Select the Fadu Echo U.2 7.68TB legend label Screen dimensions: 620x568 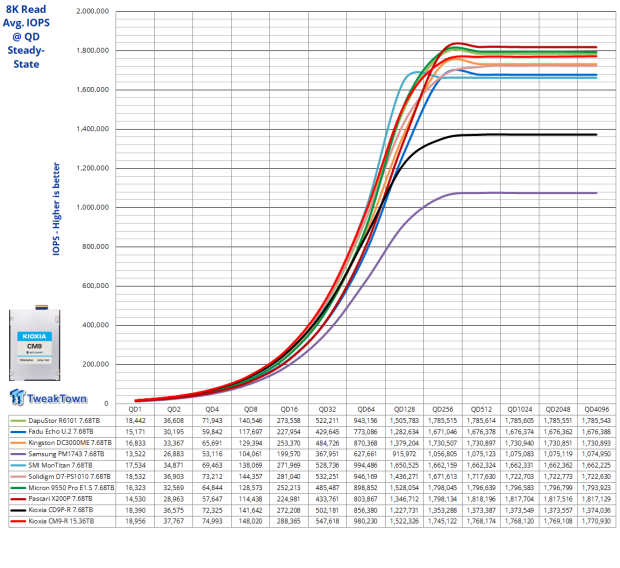[x=61, y=432]
